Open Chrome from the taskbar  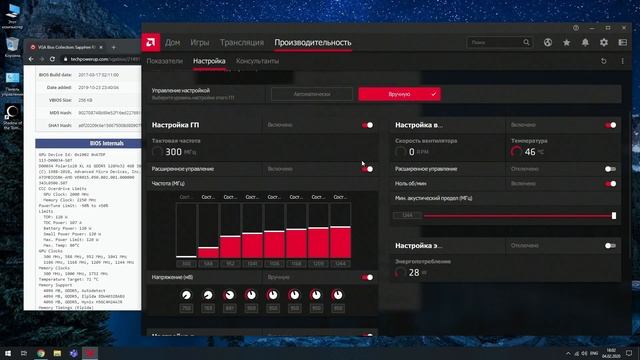(41, 353)
